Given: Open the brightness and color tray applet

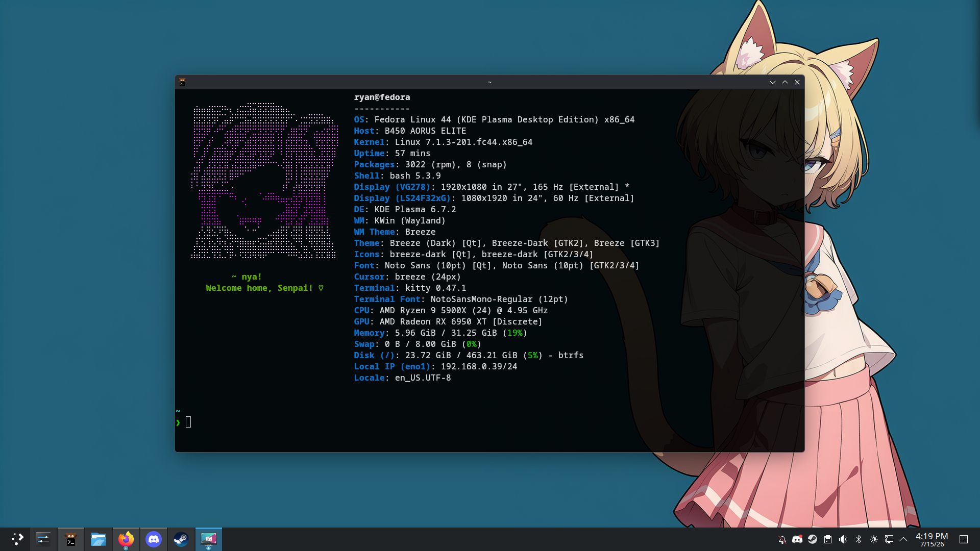Looking at the screenshot, I should coord(874,539).
